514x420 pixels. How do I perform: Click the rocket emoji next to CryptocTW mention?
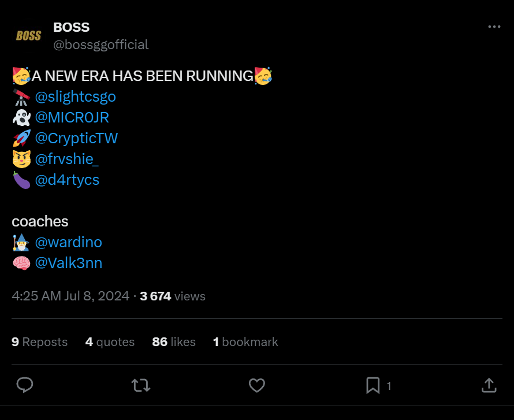[20, 137]
